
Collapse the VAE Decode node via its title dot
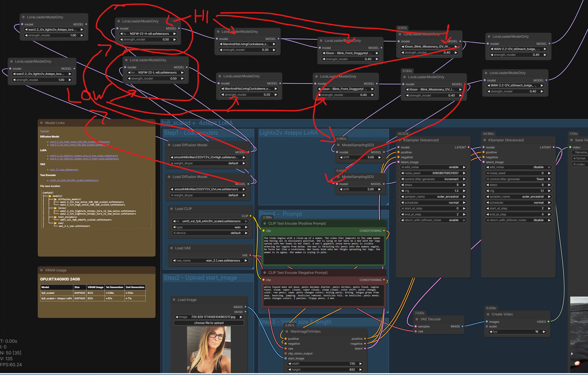click(x=417, y=319)
